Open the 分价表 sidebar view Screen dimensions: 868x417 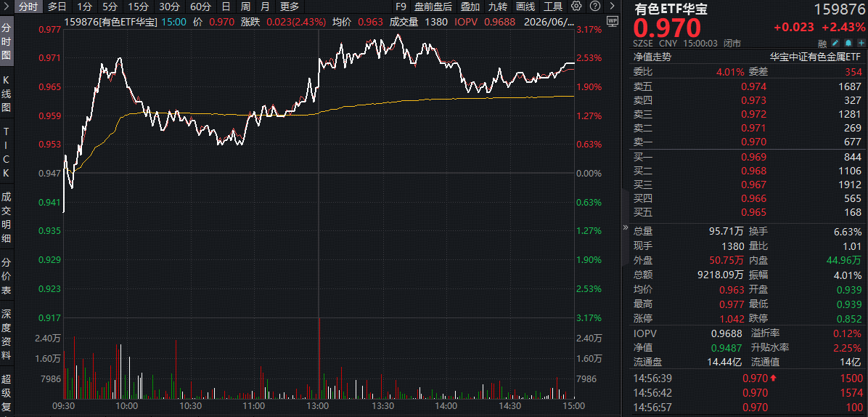coord(7,276)
